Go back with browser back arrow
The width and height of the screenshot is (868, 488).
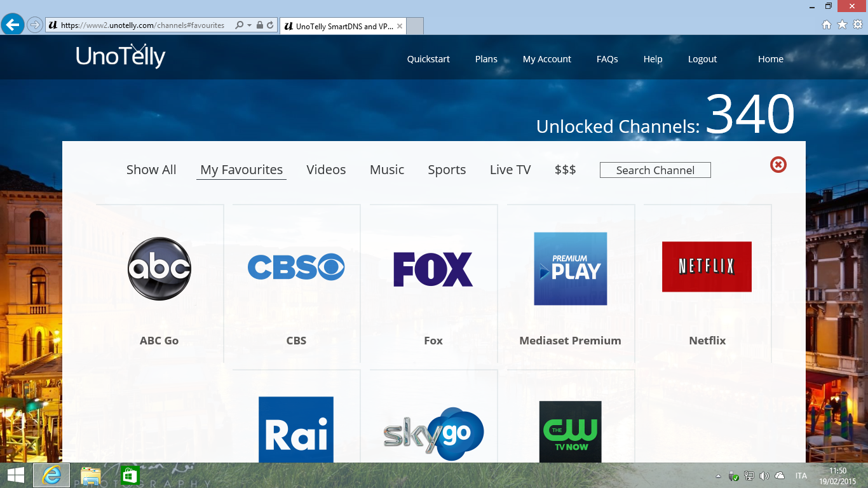(x=13, y=25)
